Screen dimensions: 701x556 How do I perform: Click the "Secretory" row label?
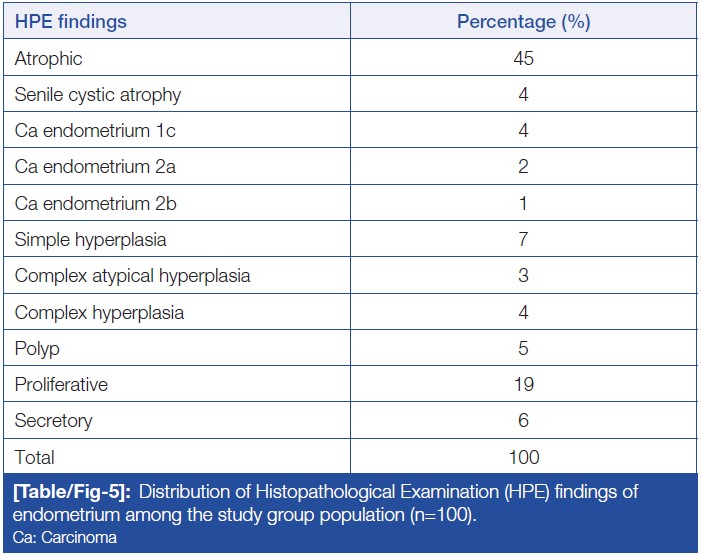pyautogui.click(x=52, y=421)
